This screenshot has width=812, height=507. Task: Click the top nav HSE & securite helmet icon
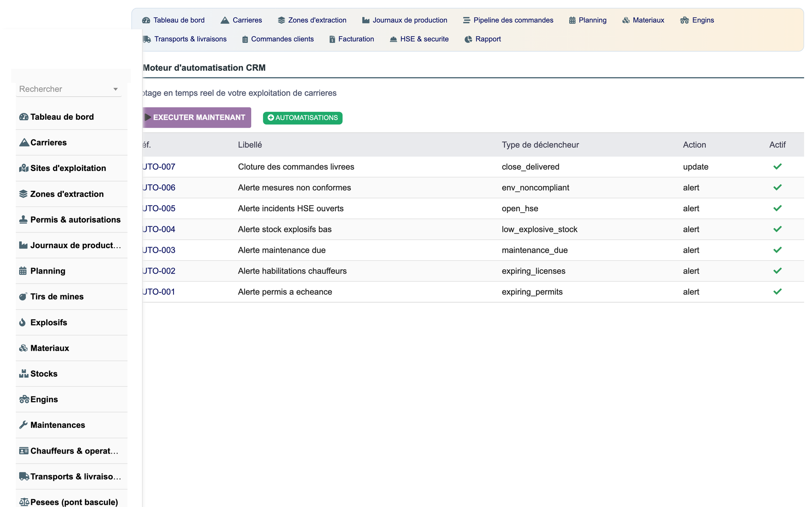coord(393,39)
